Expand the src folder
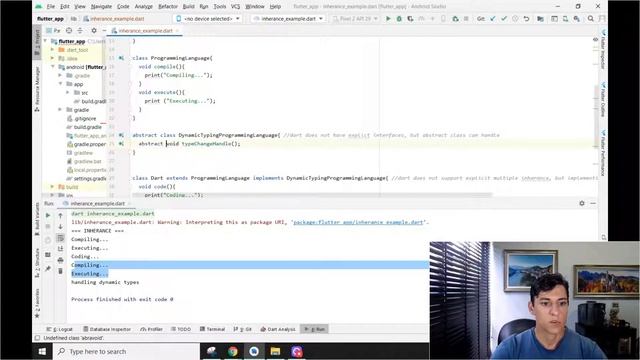 click(x=68, y=93)
